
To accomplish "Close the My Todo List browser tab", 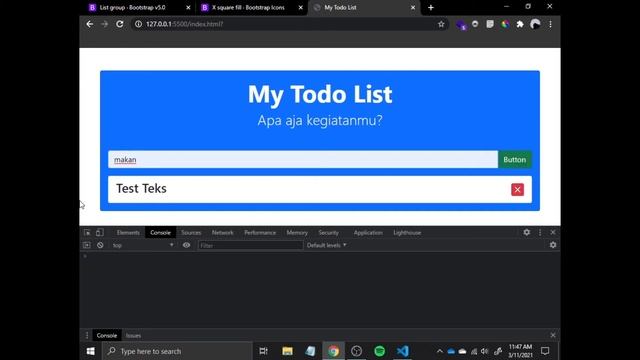I will [413, 7].
